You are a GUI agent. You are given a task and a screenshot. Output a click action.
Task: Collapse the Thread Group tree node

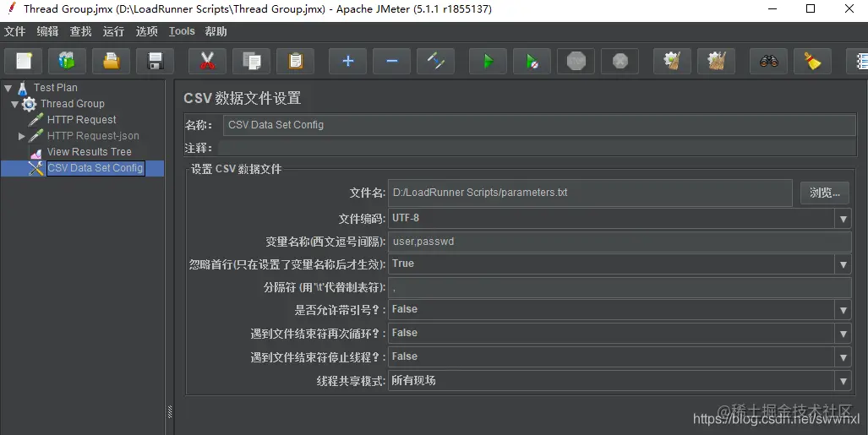coord(14,104)
